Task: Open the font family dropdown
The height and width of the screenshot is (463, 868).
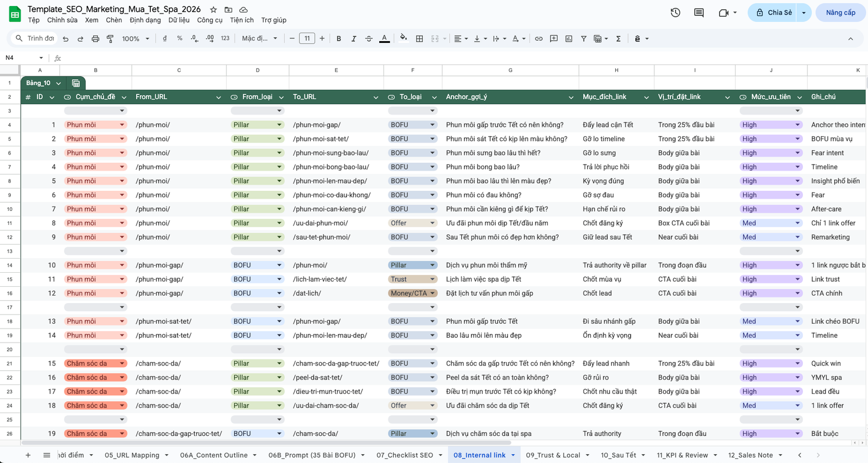Action: (260, 38)
